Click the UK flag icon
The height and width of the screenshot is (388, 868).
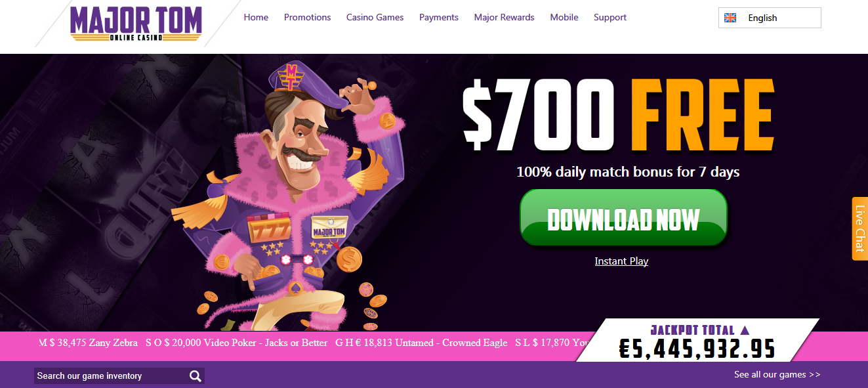[730, 18]
